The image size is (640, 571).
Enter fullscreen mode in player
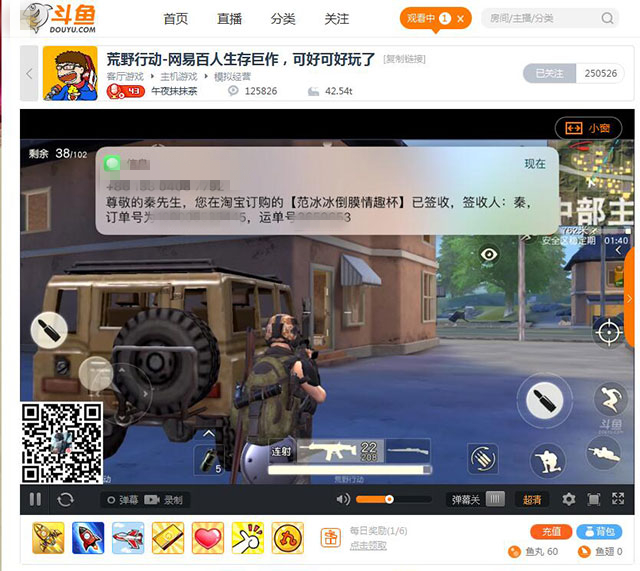tap(594, 499)
